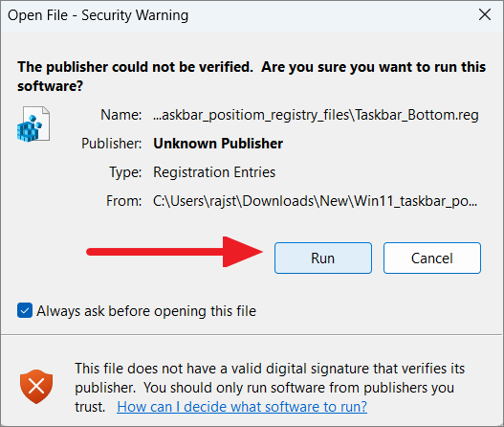Click the 'Type:' field label
The image size is (504, 427).
coord(125,172)
